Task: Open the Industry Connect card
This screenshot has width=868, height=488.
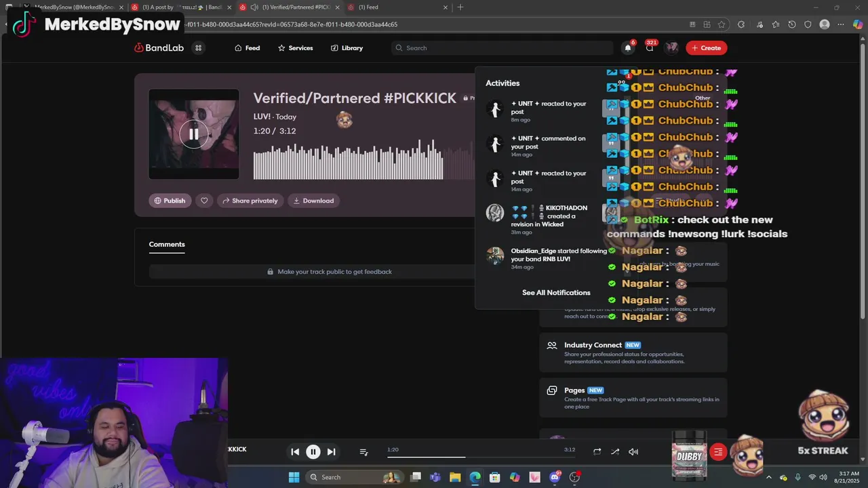Action: click(633, 352)
